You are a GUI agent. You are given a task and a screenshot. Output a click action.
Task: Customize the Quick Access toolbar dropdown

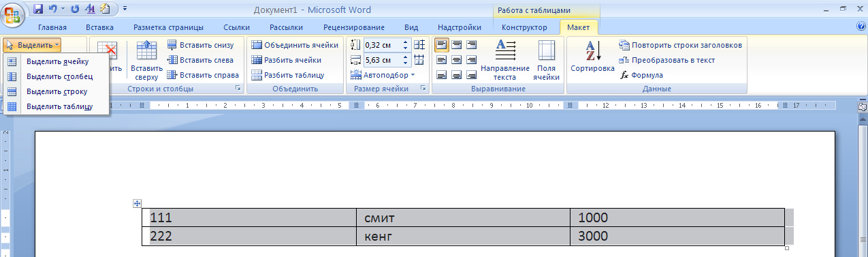point(125,10)
